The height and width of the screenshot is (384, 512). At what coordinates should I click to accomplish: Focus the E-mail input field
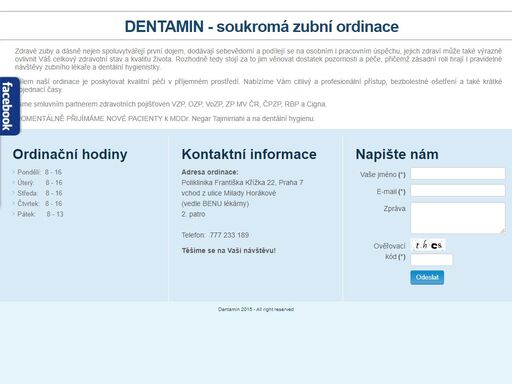pos(458,191)
